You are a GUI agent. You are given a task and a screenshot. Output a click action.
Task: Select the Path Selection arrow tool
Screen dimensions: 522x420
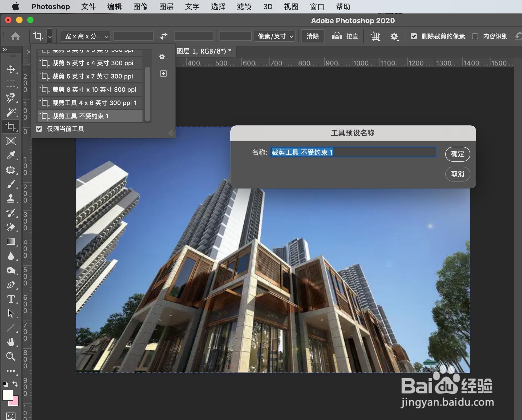pyautogui.click(x=11, y=313)
